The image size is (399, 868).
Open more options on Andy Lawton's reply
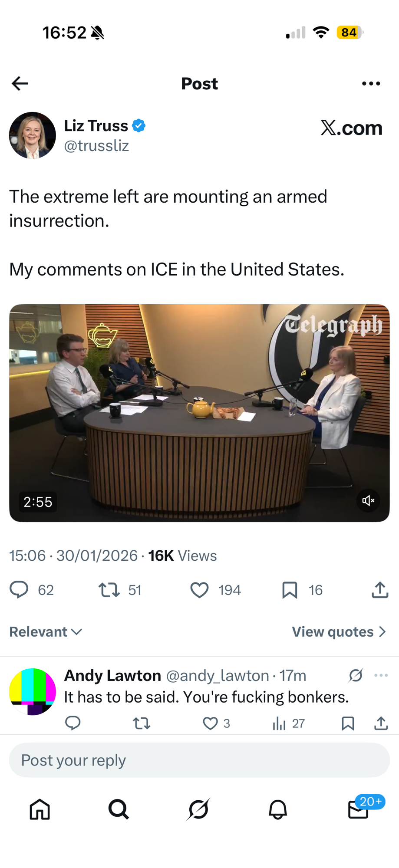[x=381, y=675]
